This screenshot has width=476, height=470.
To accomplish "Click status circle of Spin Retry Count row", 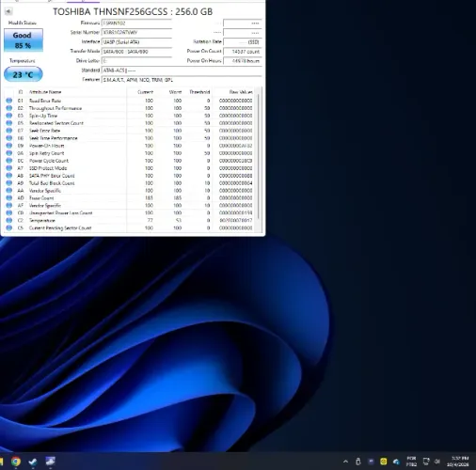I will (9, 153).
